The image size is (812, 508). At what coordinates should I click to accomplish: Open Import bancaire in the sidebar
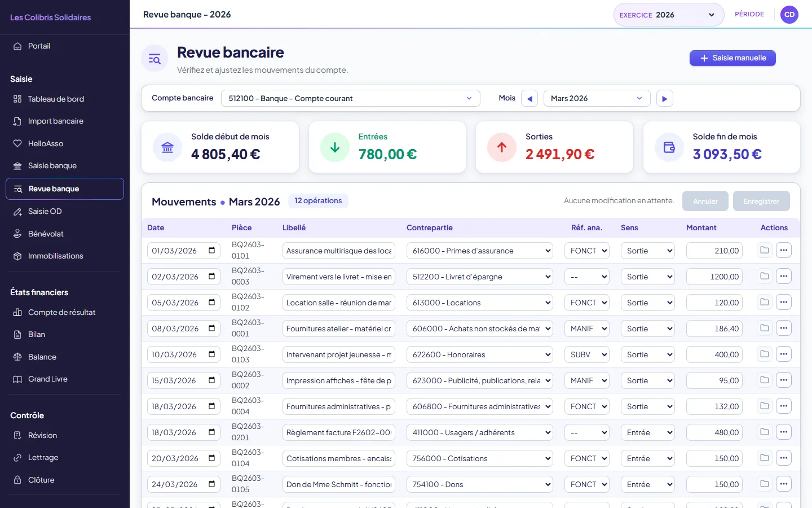coord(65,121)
